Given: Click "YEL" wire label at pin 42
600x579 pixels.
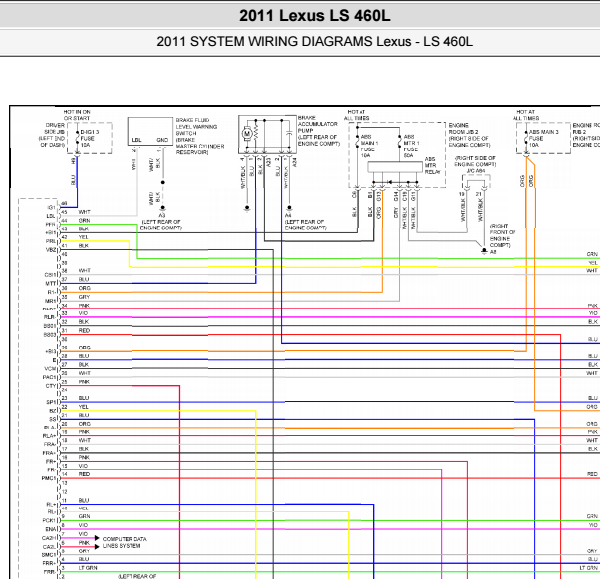Looking at the screenshot, I should tap(83, 237).
